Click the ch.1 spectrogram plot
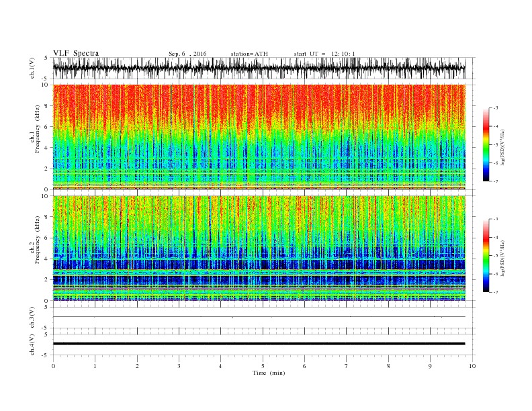 259,137
